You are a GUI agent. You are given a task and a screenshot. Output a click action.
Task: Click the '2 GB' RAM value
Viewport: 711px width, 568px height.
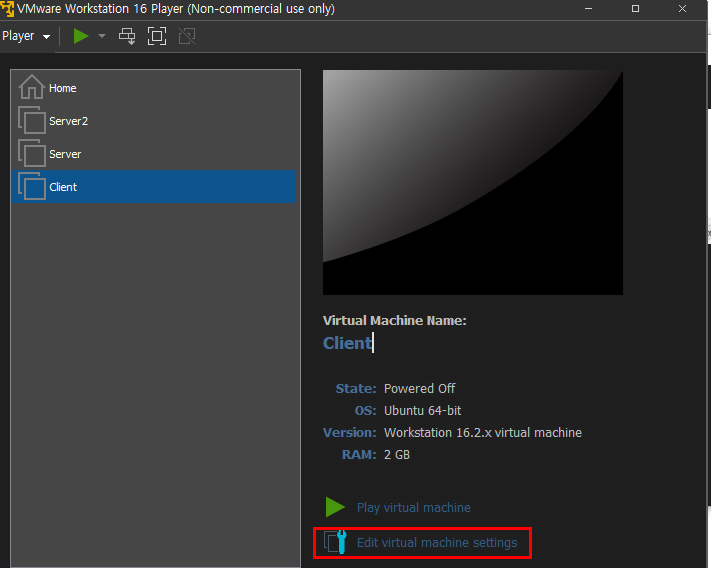397,455
